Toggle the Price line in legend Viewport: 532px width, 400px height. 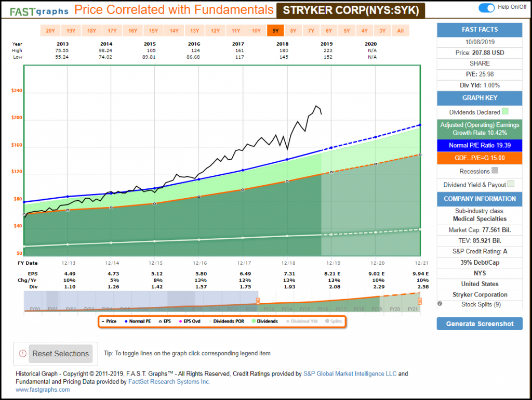click(x=109, y=321)
